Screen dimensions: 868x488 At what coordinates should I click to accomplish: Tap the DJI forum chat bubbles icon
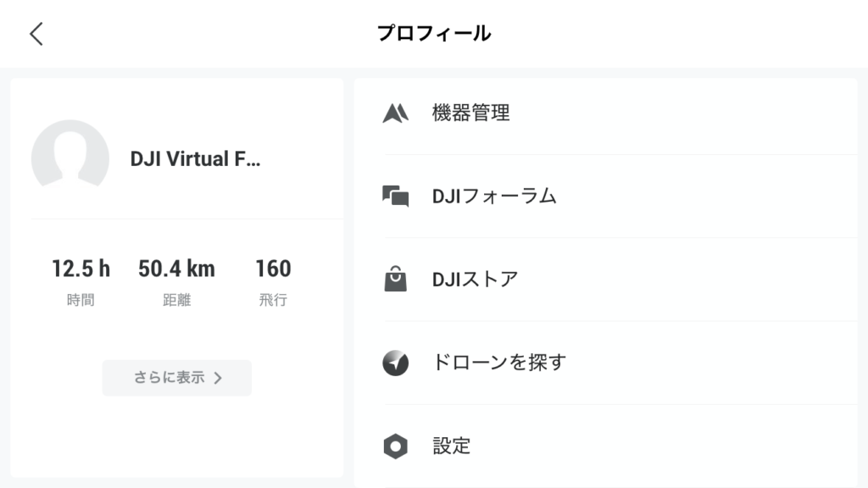(x=396, y=197)
